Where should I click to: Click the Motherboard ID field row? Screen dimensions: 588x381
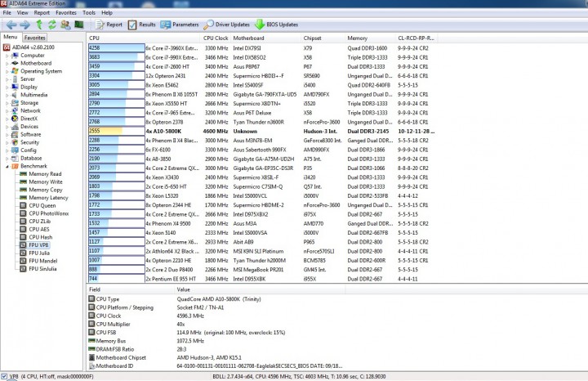(216, 366)
